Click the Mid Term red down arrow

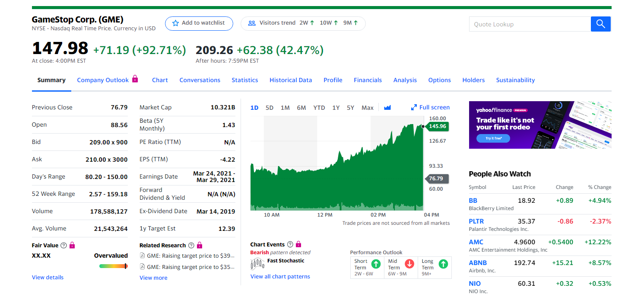click(409, 264)
